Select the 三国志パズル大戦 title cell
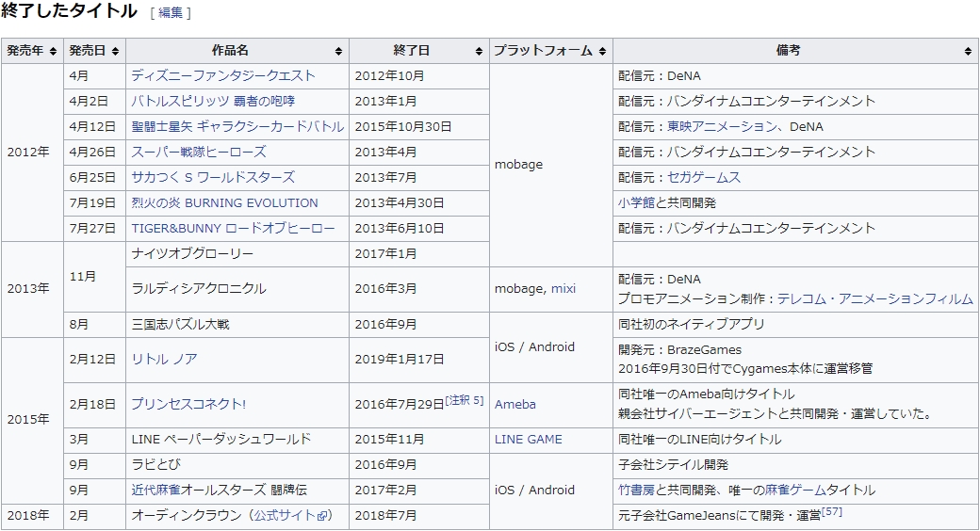 (237, 325)
